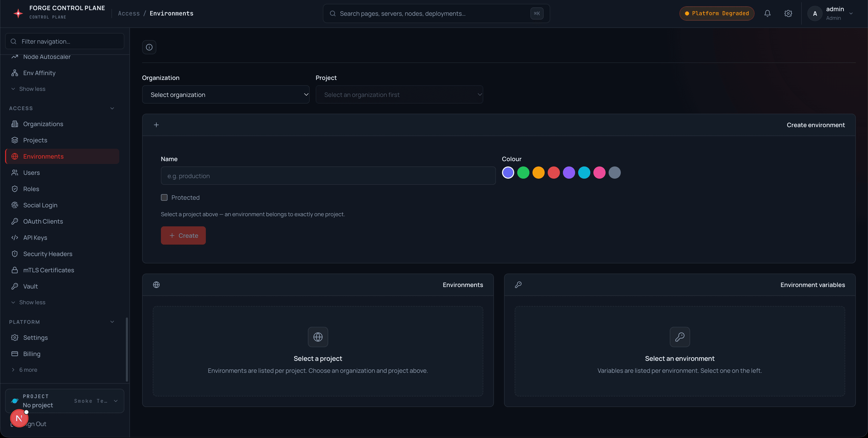
Task: Open Env Affinity
Action: [62, 73]
